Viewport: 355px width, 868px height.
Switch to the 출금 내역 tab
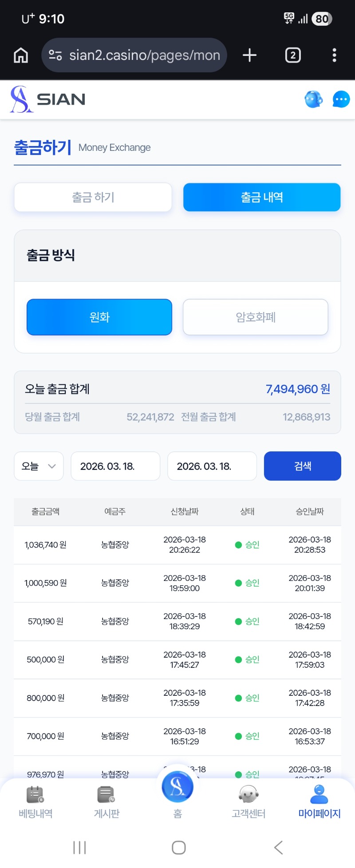(x=262, y=197)
